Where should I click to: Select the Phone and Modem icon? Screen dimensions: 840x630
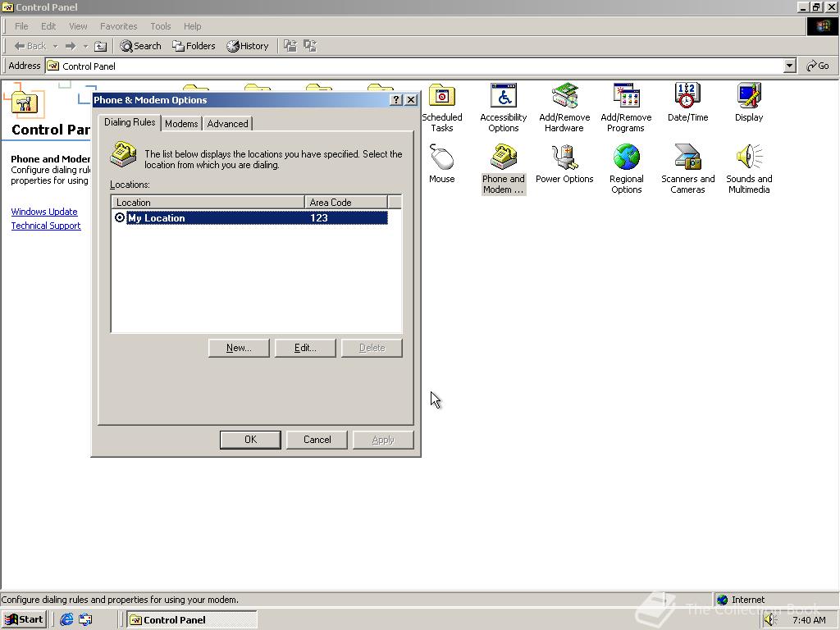[x=503, y=169]
